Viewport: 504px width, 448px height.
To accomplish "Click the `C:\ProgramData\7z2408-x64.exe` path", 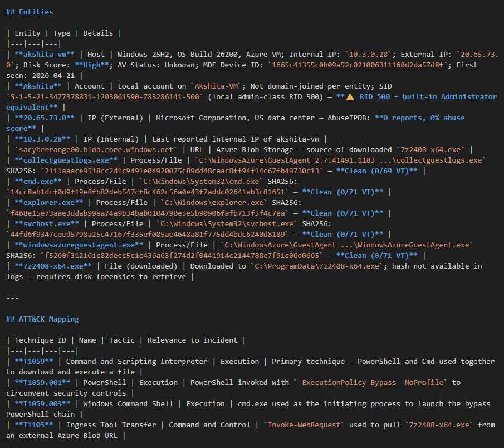I will tap(317, 267).
